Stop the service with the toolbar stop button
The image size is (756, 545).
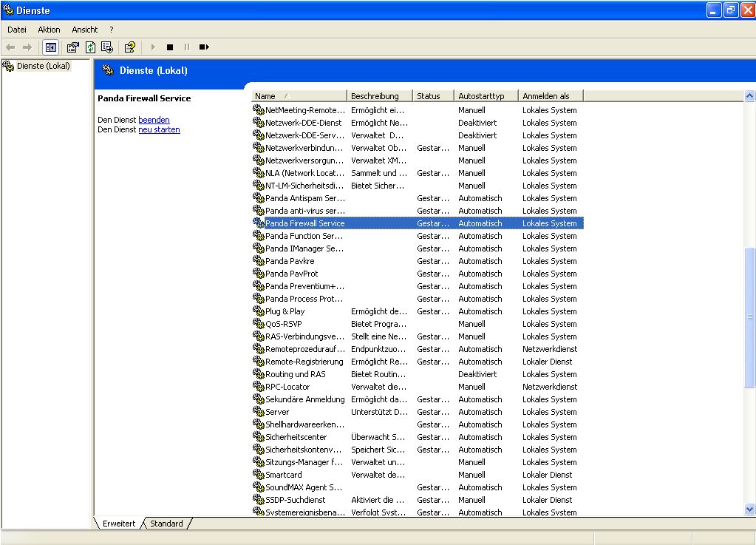(x=170, y=47)
